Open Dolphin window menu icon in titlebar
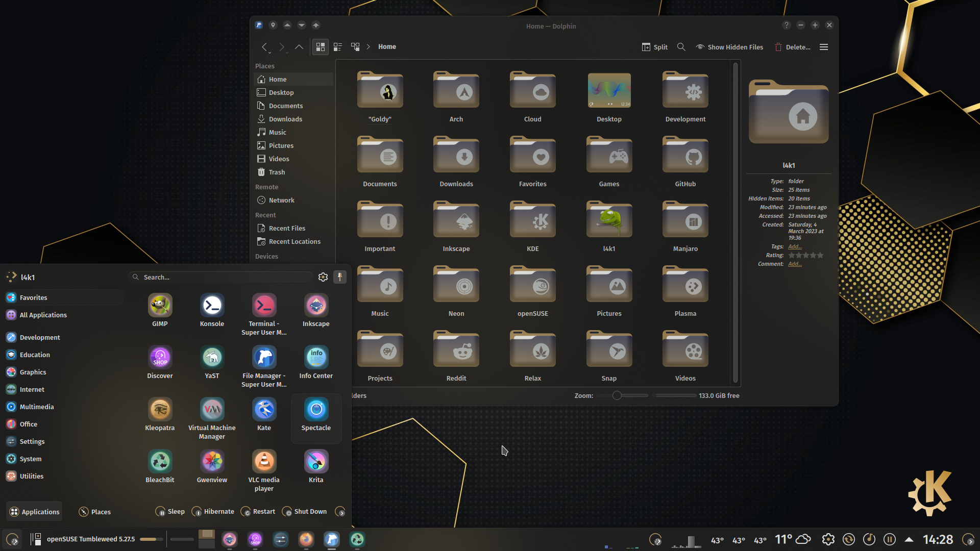This screenshot has height=551, width=980. (259, 25)
